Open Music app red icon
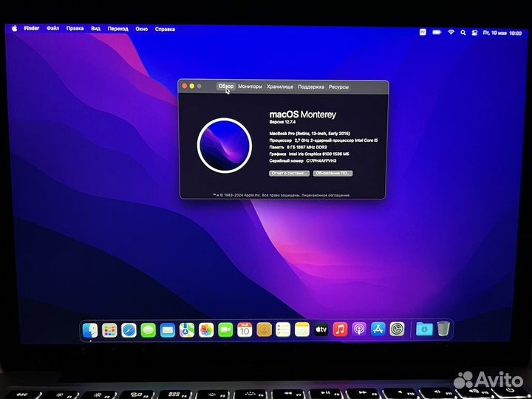This screenshot has width=532, height=399. (x=340, y=330)
